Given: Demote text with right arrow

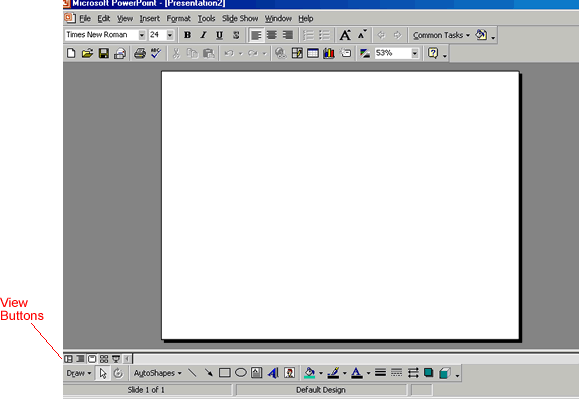Looking at the screenshot, I should tap(397, 35).
